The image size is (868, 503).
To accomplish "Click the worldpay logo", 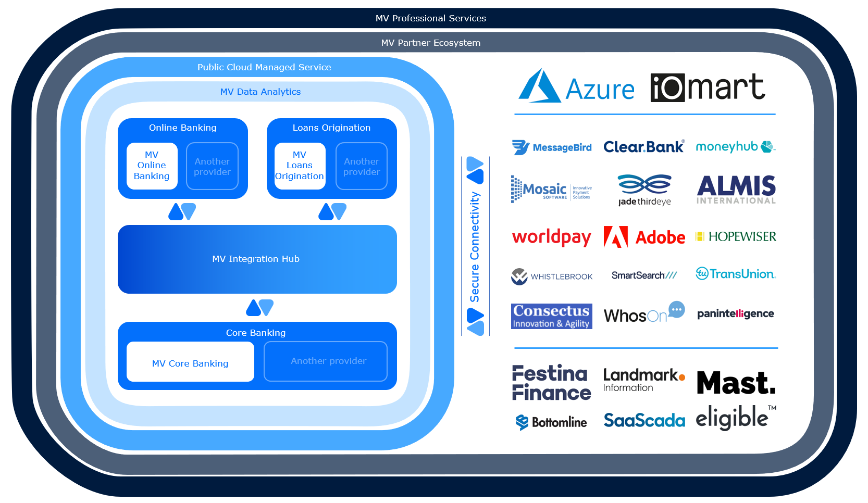I will tap(551, 237).
